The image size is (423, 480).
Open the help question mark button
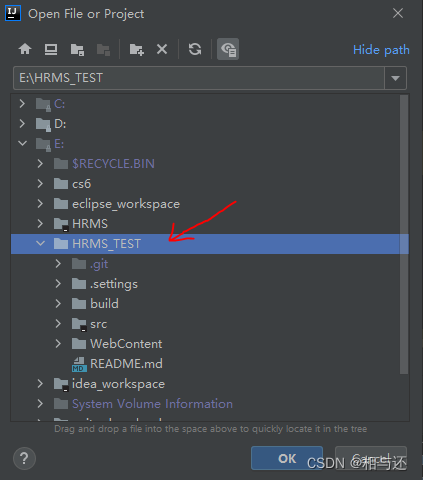point(24,459)
